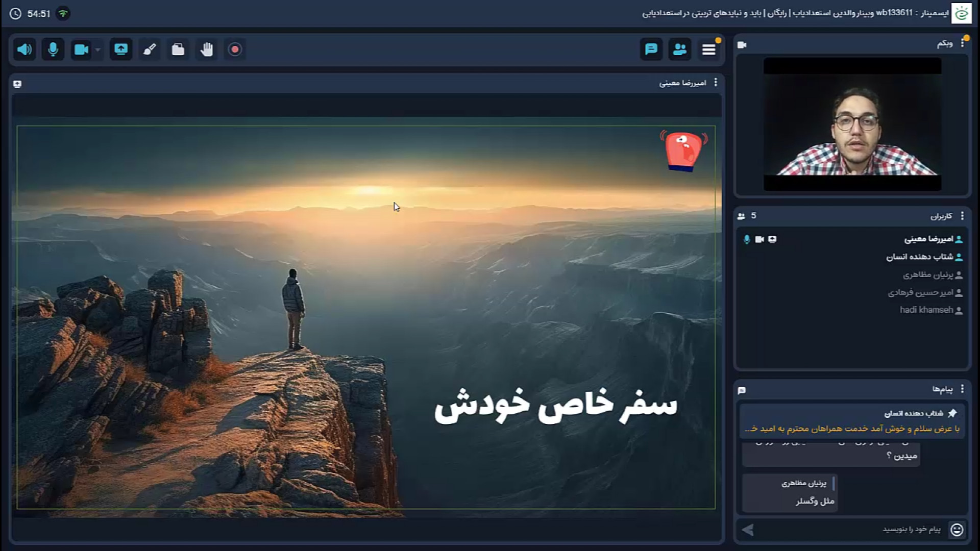
Task: Select user hadi khamseh in list
Action: [926, 310]
